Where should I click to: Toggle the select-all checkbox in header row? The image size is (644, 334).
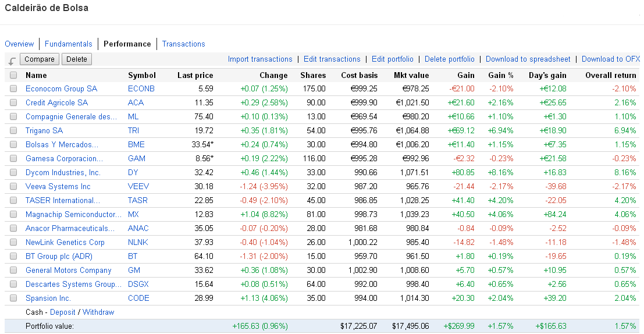point(13,75)
